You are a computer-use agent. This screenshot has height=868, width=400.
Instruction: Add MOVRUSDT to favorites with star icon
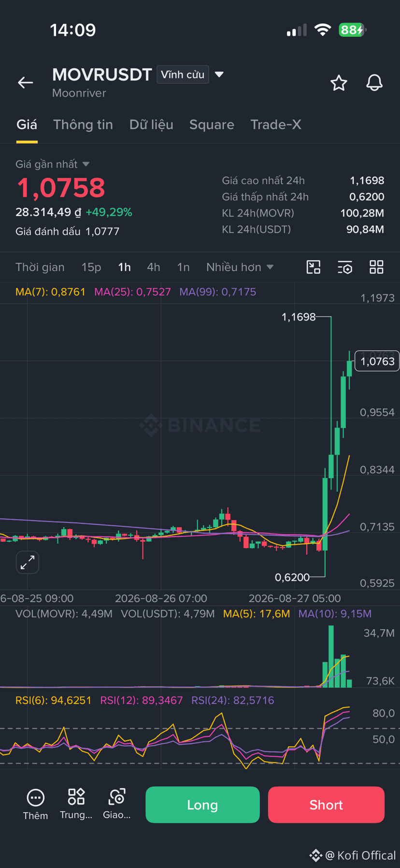pyautogui.click(x=339, y=83)
